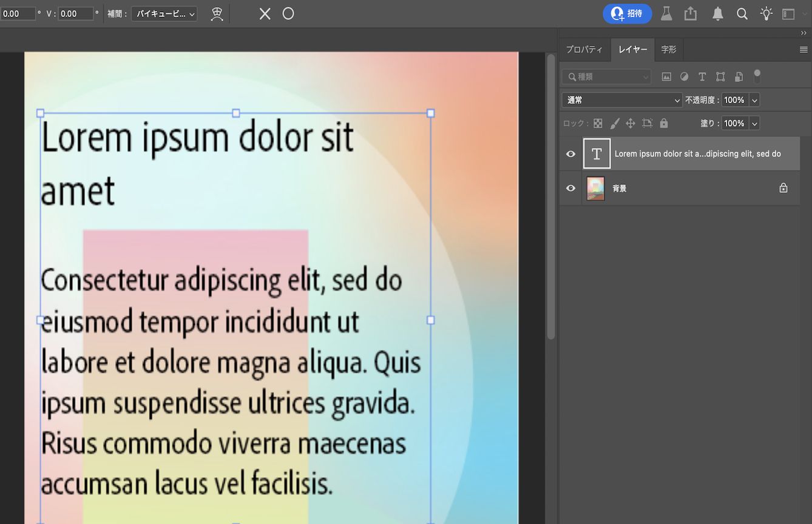Expand the 不透明度 percentage dropdown

pyautogui.click(x=754, y=99)
